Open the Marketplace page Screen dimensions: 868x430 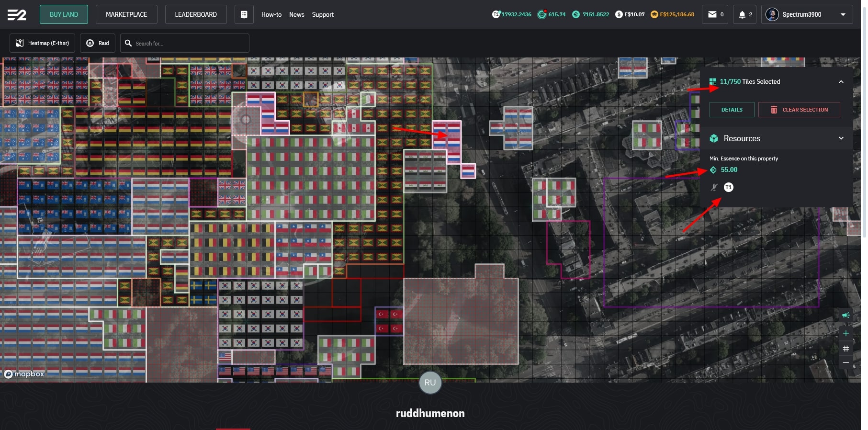coord(126,14)
